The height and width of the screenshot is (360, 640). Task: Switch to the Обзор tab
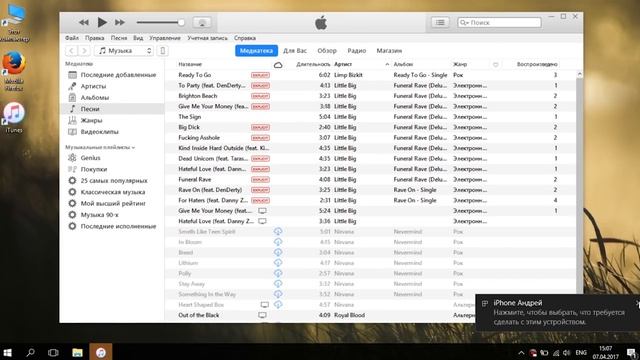click(327, 51)
